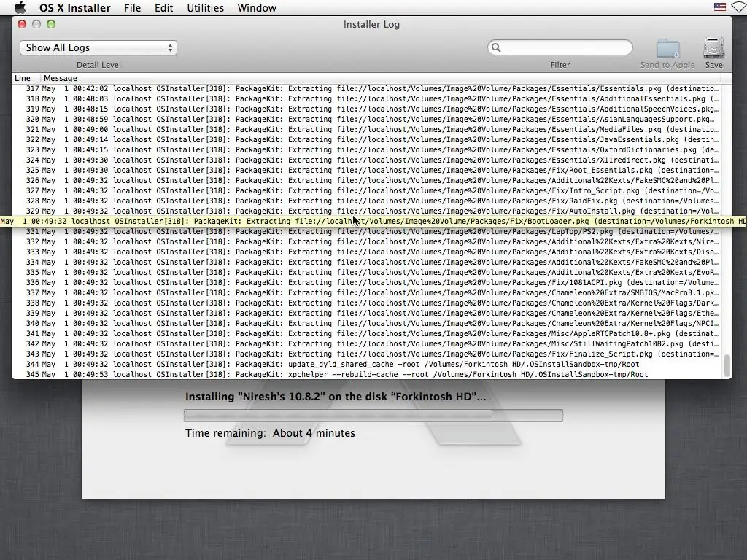Click the magnifier icon in Filter field
Viewport: 747px width, 560px height.
[496, 47]
